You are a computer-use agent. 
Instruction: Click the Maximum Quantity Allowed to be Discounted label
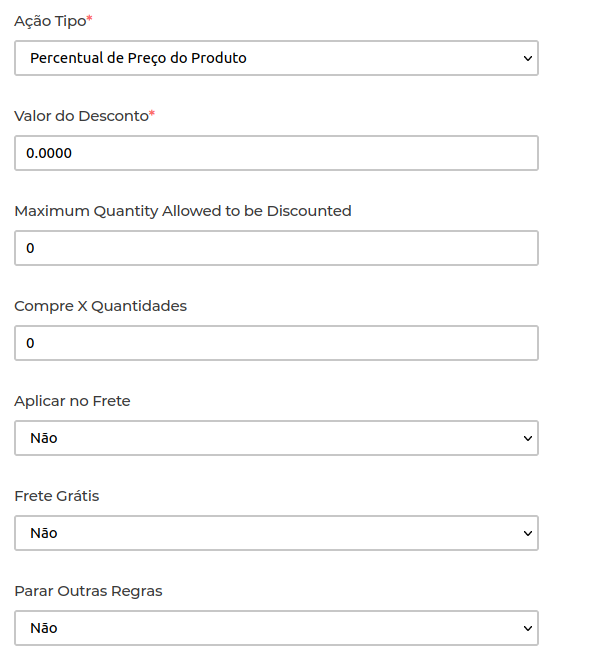[x=183, y=211]
